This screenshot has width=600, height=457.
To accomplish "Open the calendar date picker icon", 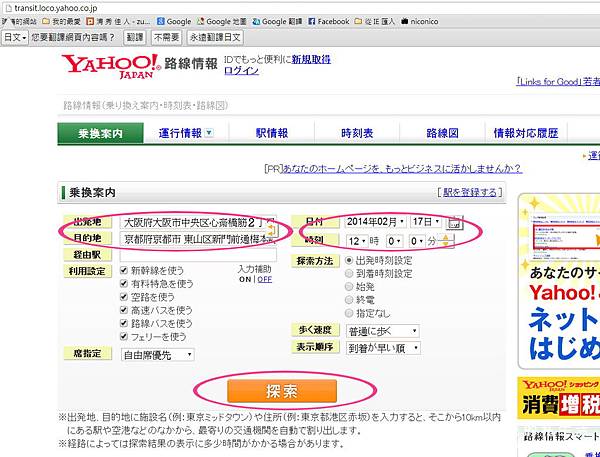I will click(454, 222).
